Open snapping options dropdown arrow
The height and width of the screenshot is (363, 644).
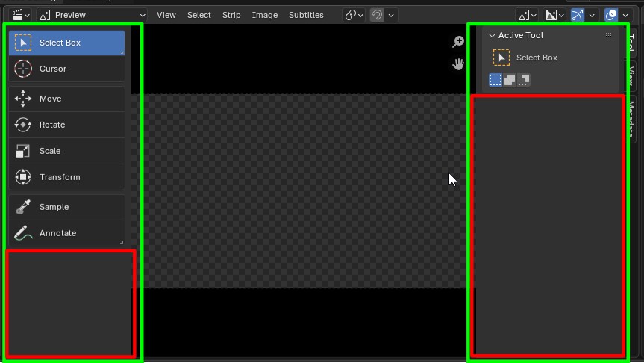(391, 15)
